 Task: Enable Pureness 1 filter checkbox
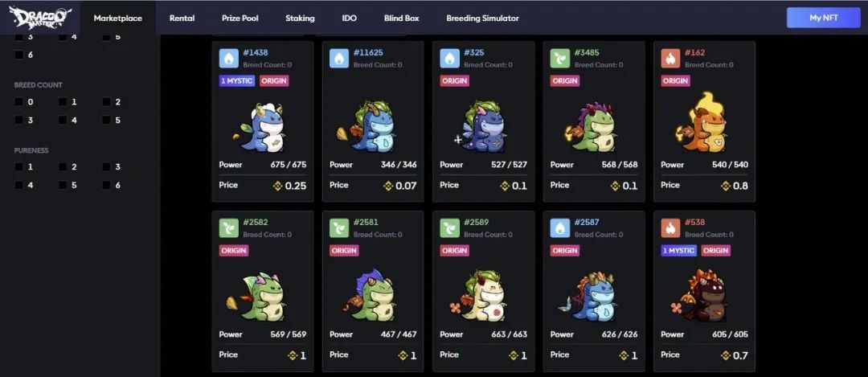click(x=18, y=166)
